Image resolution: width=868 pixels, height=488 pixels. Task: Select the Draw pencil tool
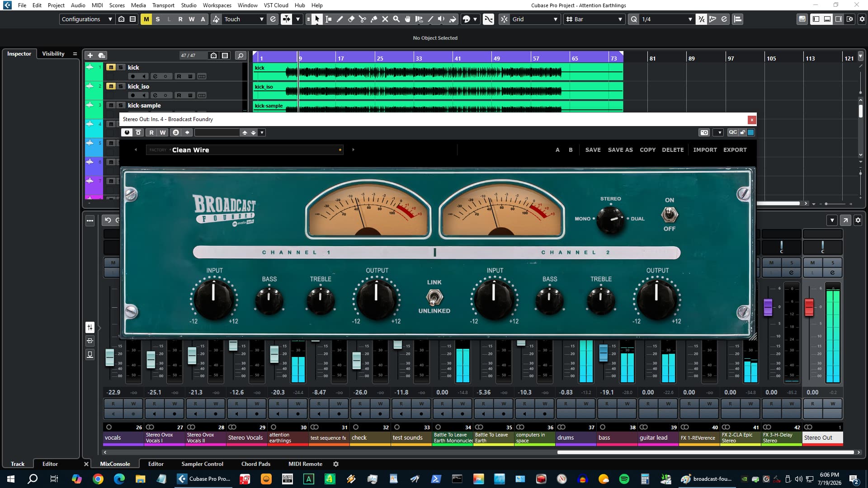click(340, 19)
